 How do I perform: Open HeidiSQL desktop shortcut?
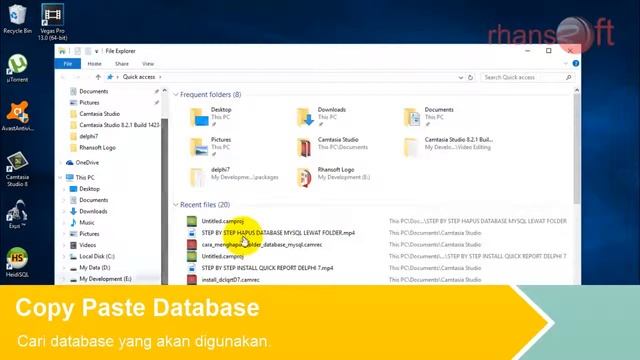click(17, 262)
